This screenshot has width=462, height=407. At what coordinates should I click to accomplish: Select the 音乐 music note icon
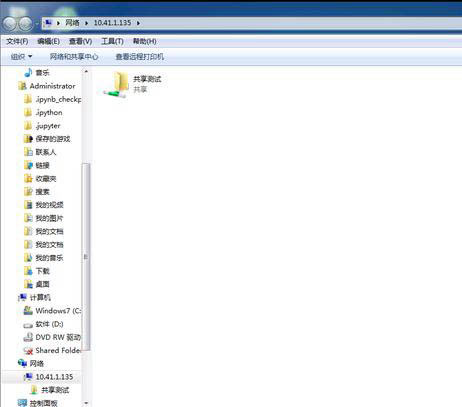point(28,72)
